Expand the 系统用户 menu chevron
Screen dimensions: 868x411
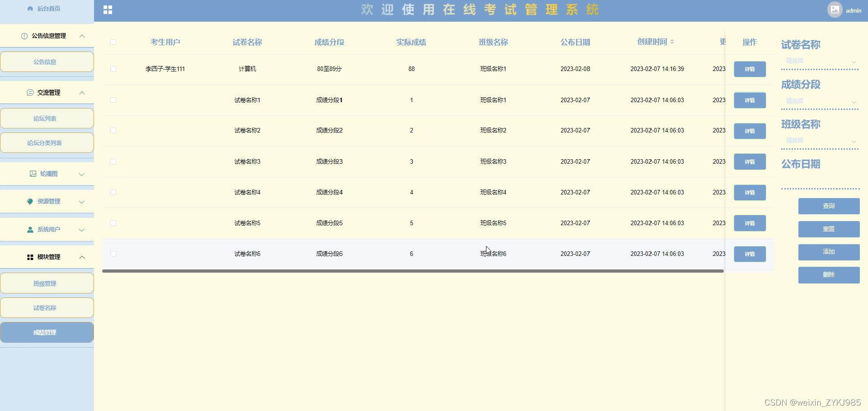tap(82, 230)
